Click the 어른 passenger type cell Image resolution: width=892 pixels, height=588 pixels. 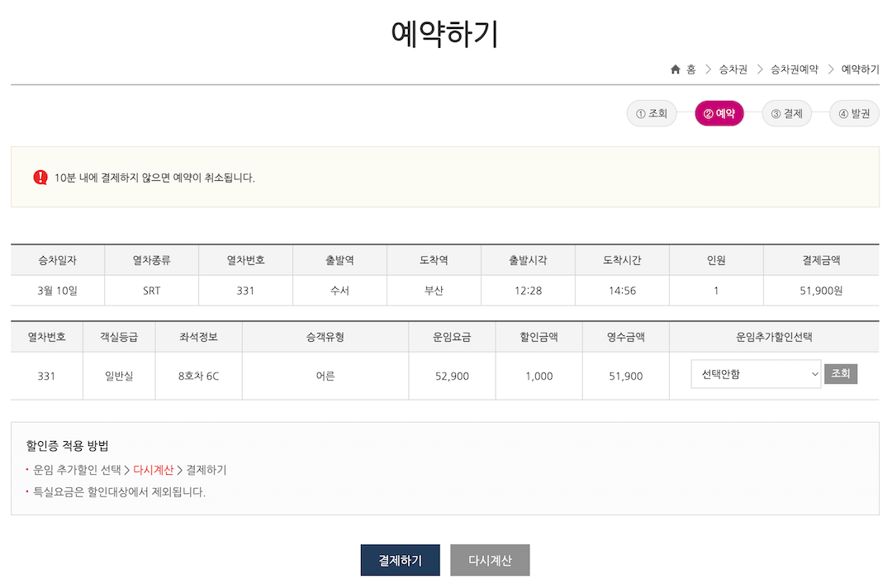click(x=325, y=376)
